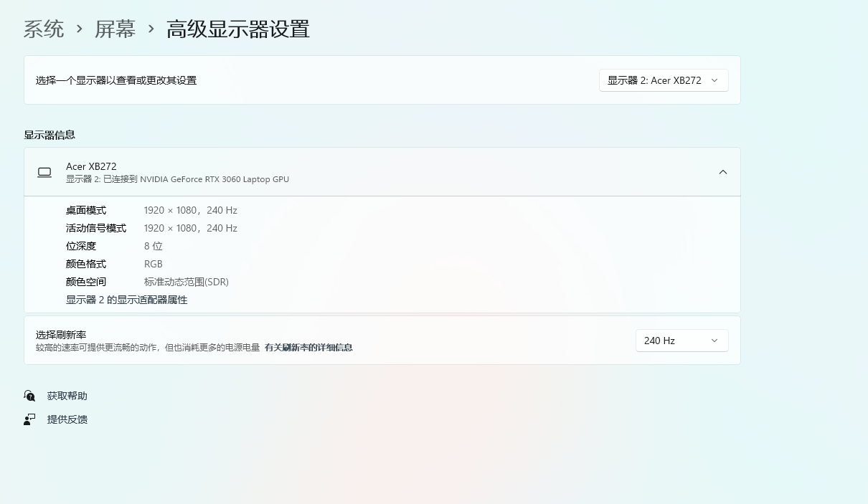Click the 高级显示器设置 page title
The height and width of the screenshot is (504, 868).
pyautogui.click(x=238, y=29)
